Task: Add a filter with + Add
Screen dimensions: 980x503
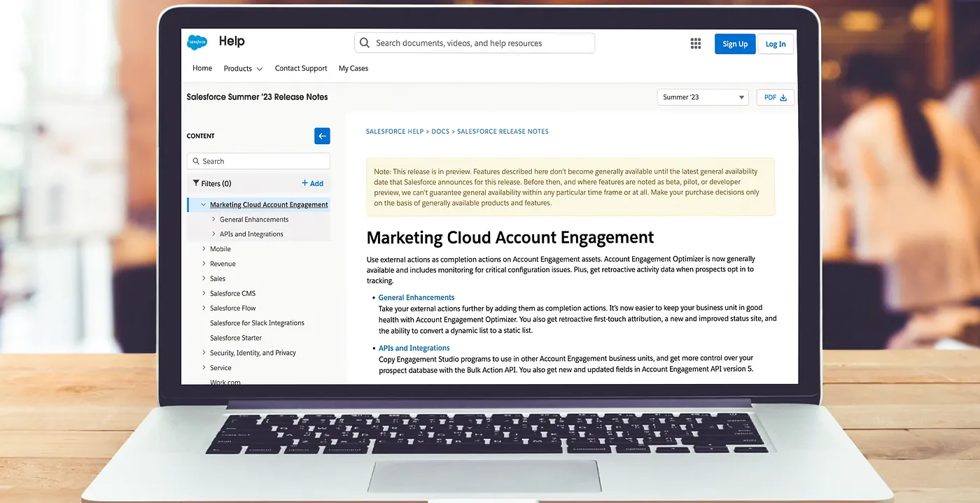Action: pyautogui.click(x=312, y=183)
